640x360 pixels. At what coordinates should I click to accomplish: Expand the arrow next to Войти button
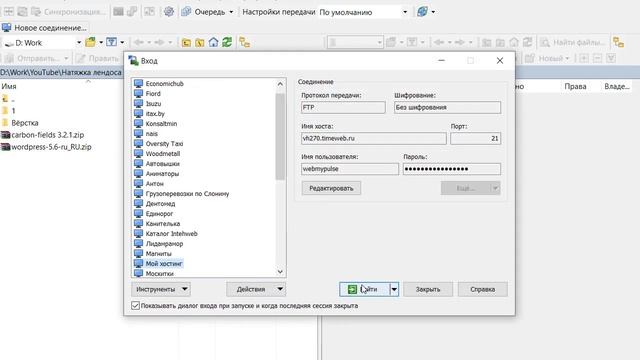(394, 289)
